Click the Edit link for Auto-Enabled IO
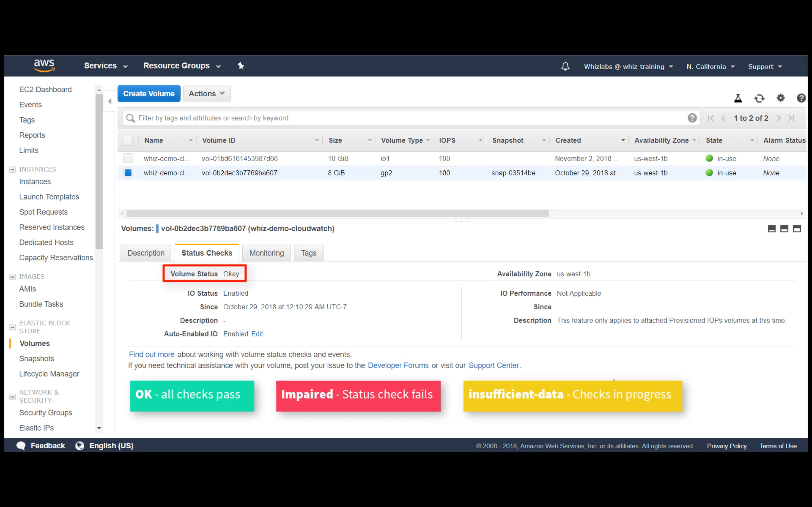 [x=257, y=334]
